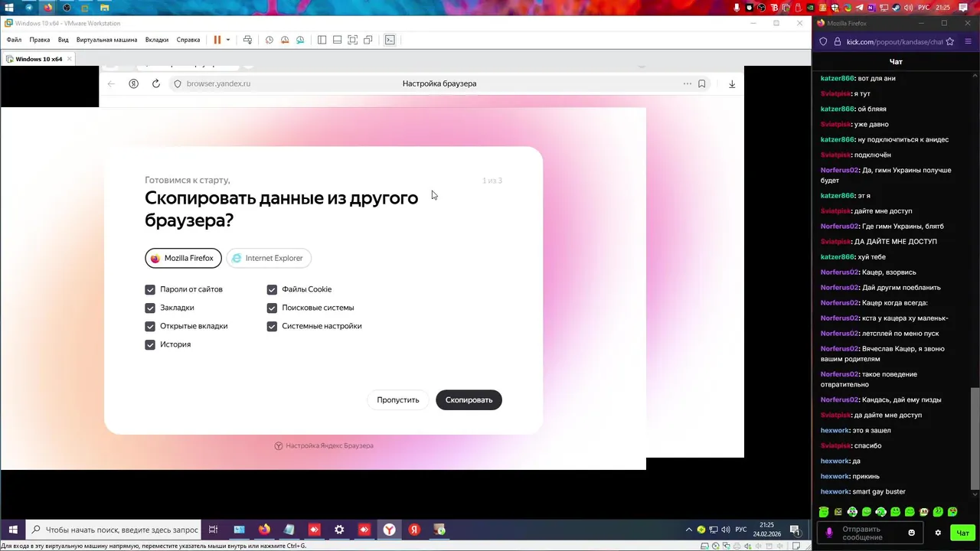This screenshot has height=551, width=980.
Task: Uncheck Открытые вкладки checkbox
Action: [x=150, y=326]
